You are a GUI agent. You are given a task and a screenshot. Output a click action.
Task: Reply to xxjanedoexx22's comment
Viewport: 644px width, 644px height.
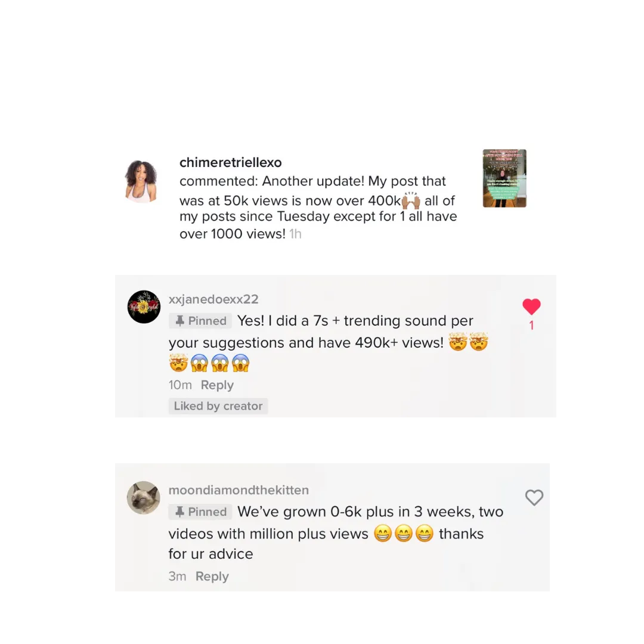(217, 385)
